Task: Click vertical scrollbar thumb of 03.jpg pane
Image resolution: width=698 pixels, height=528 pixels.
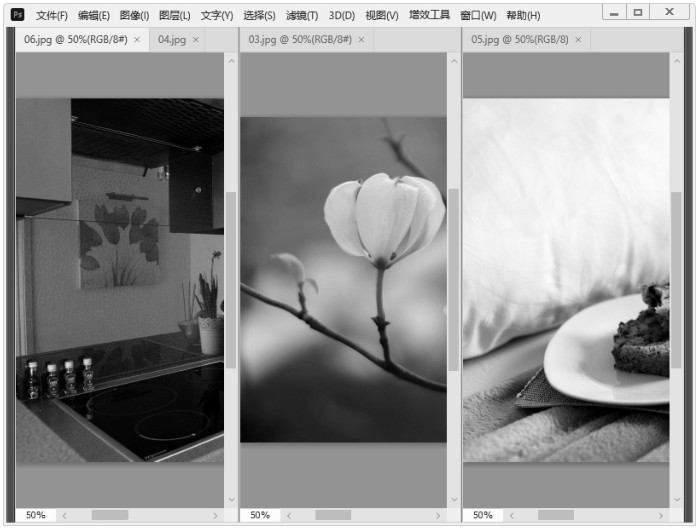Action: [454, 280]
